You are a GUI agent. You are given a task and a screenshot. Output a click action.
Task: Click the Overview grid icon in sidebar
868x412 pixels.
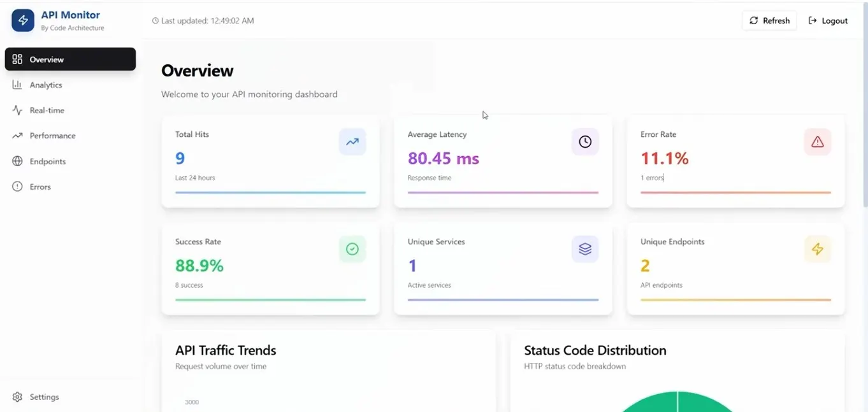point(17,59)
